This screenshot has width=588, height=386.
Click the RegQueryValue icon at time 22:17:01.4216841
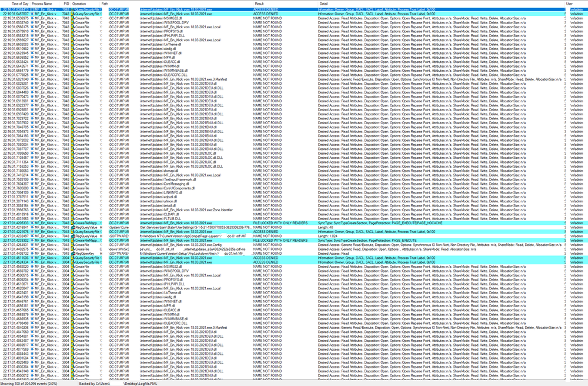point(73,227)
